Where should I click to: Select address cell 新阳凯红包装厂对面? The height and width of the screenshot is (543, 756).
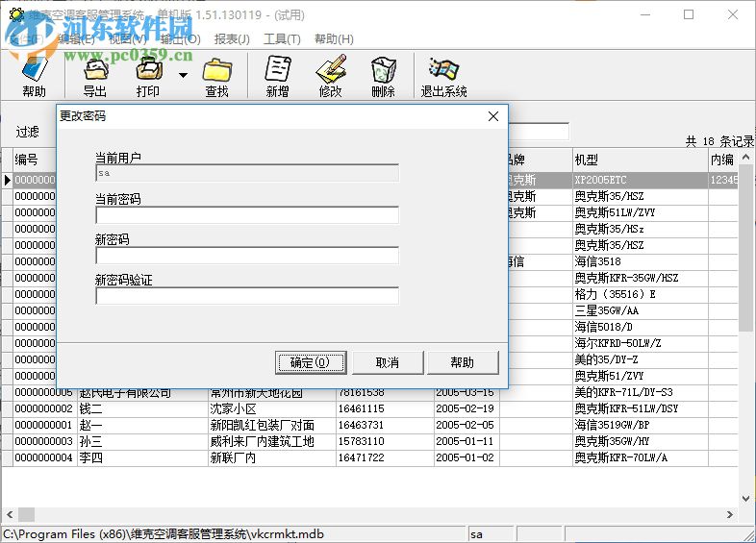(271, 426)
